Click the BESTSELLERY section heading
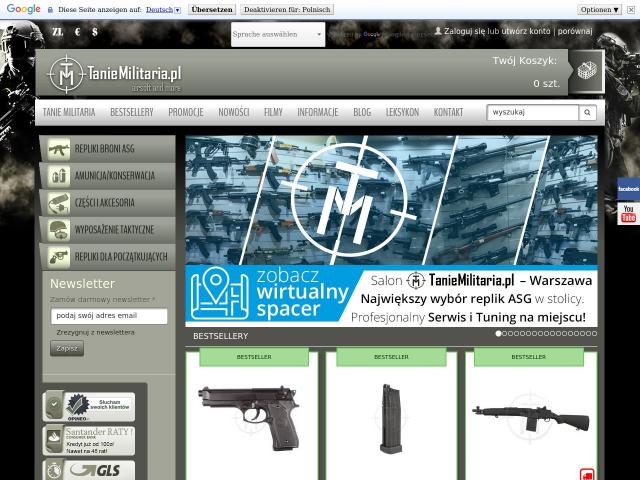This screenshot has height=480, width=640. [221, 336]
